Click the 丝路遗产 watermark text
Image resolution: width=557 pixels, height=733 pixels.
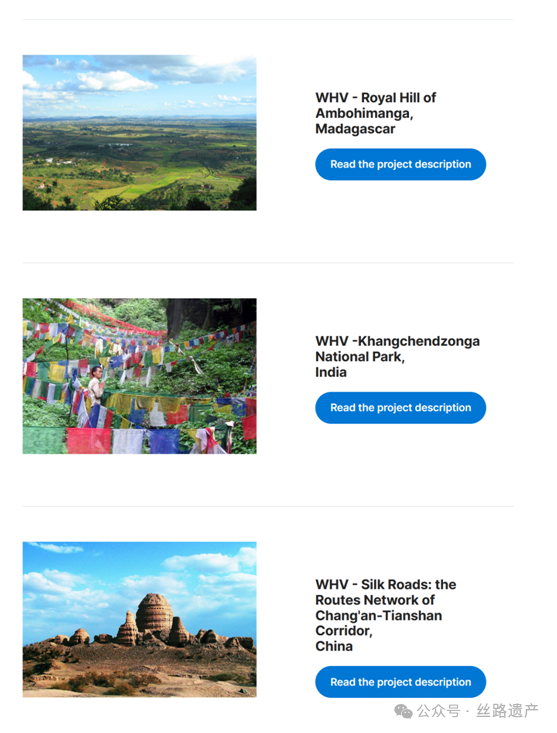(x=507, y=711)
